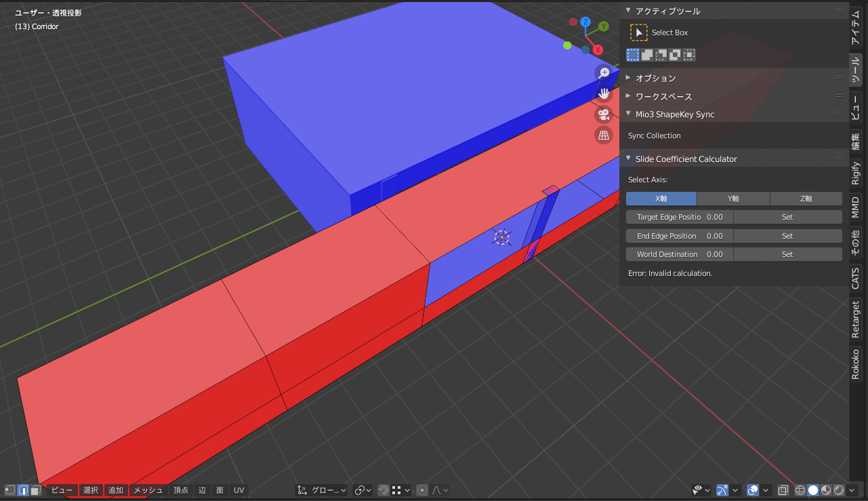This screenshot has width=868, height=501.
Task: Switch to the CATS sidebar tab
Action: (x=856, y=278)
